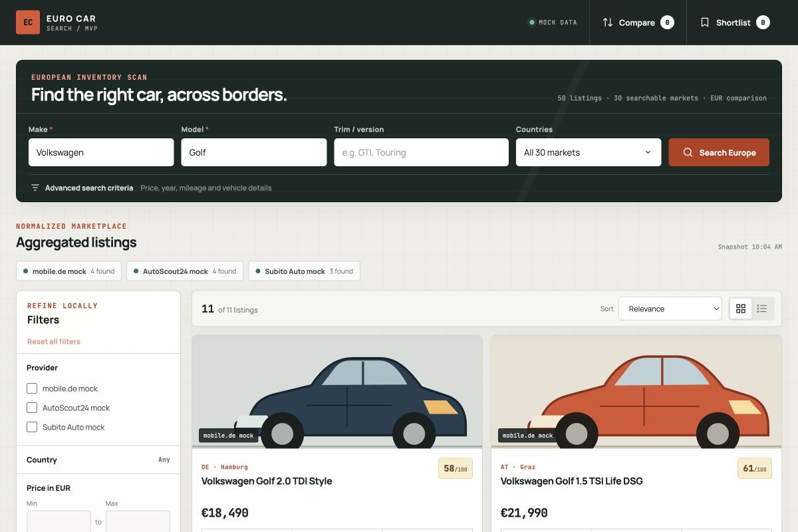The width and height of the screenshot is (798, 532).
Task: Click the 11 of 11 listings count
Action: coord(229,309)
